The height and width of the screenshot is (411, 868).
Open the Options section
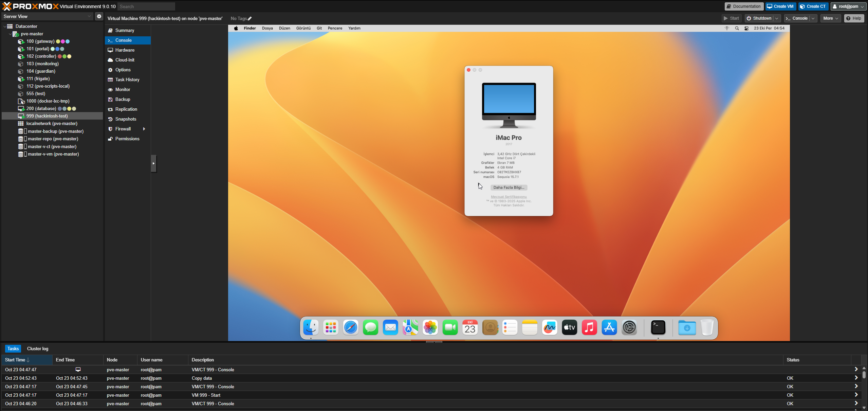pos(128,70)
